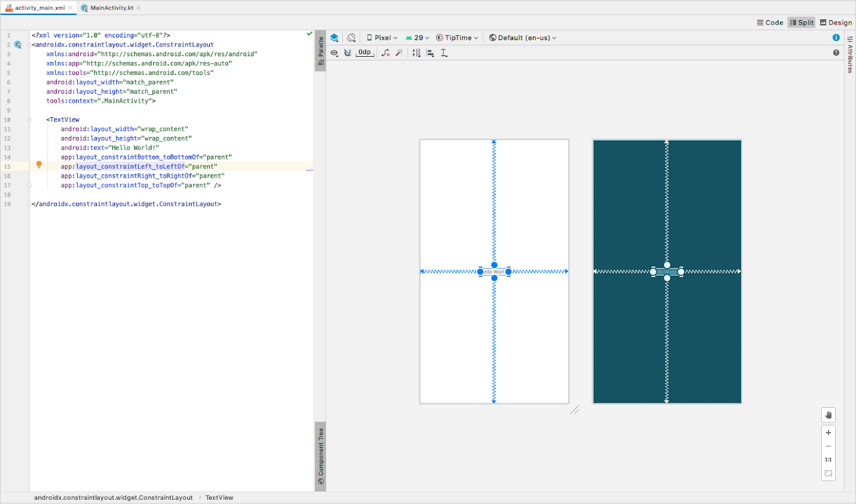856x504 pixels.
Task: Click the layout_constraintBottom_toBottomOf line
Action: 146,157
